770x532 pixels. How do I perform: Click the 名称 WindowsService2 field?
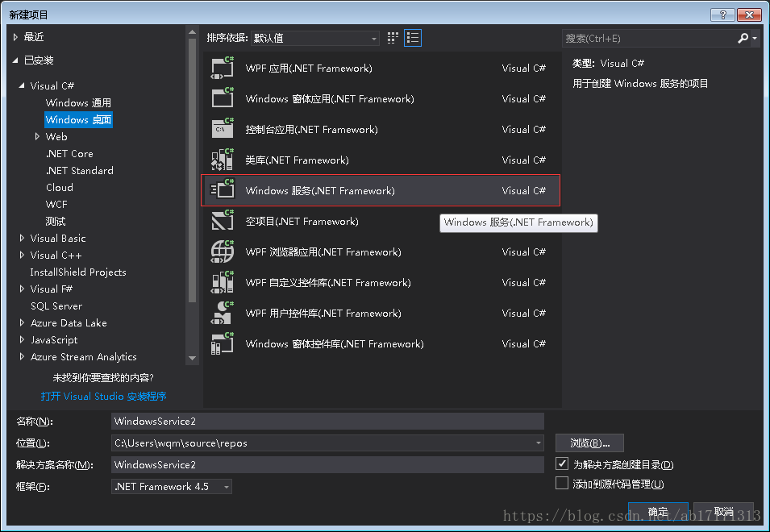(x=327, y=421)
